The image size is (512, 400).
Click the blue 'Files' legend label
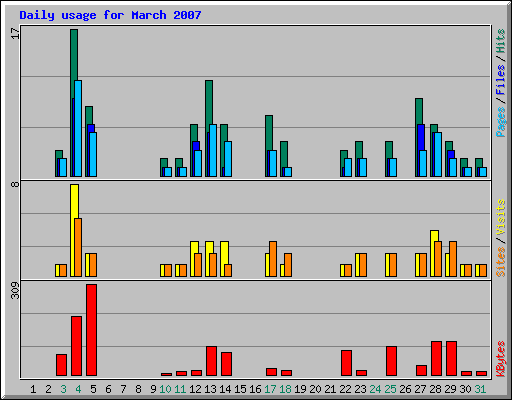(x=500, y=80)
